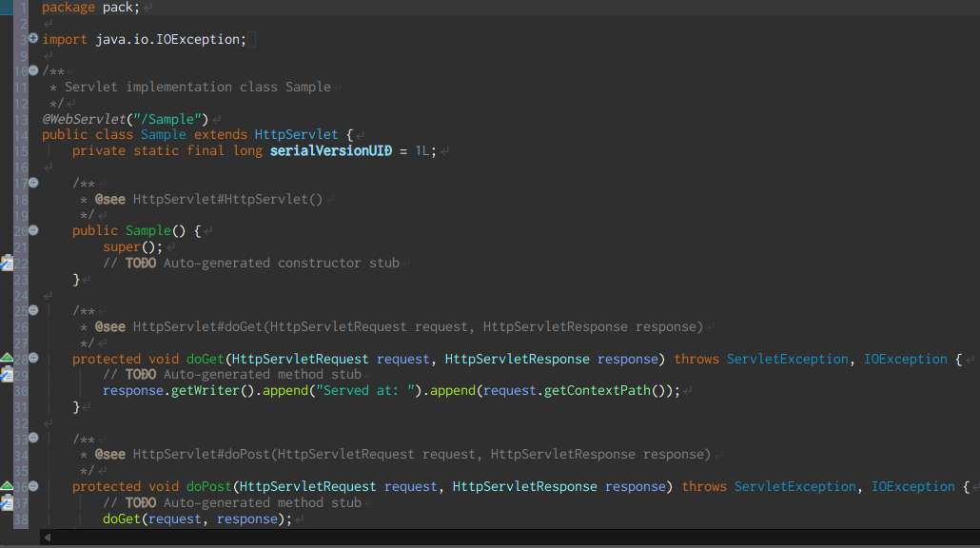Place cursor inside serialVersionUID field name
This screenshot has height=548, width=980.
[x=330, y=150]
